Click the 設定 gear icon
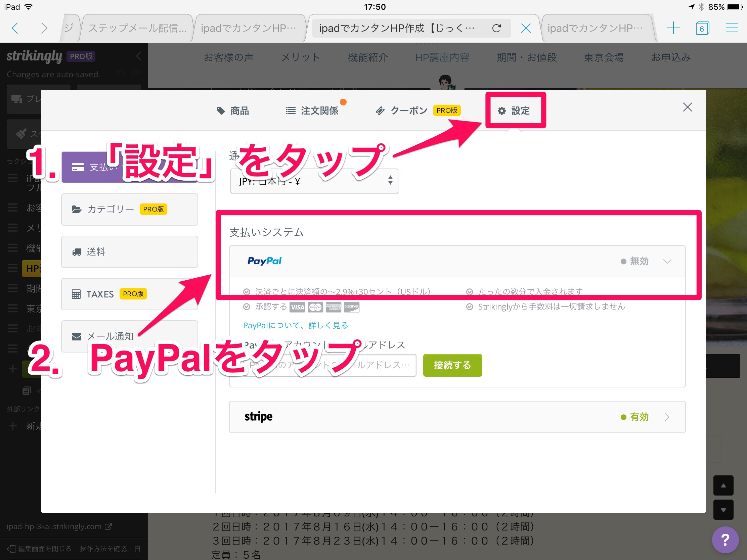Screen dimensions: 747x560 [502, 111]
